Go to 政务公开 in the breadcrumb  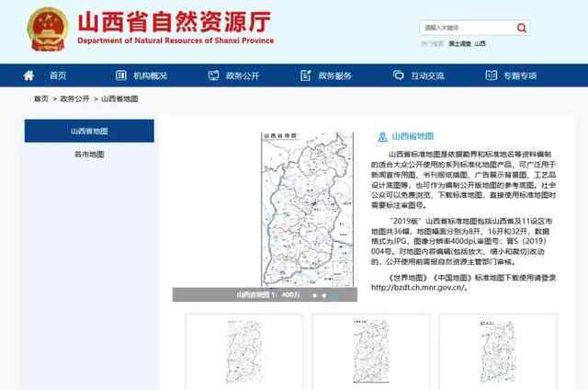point(74,98)
